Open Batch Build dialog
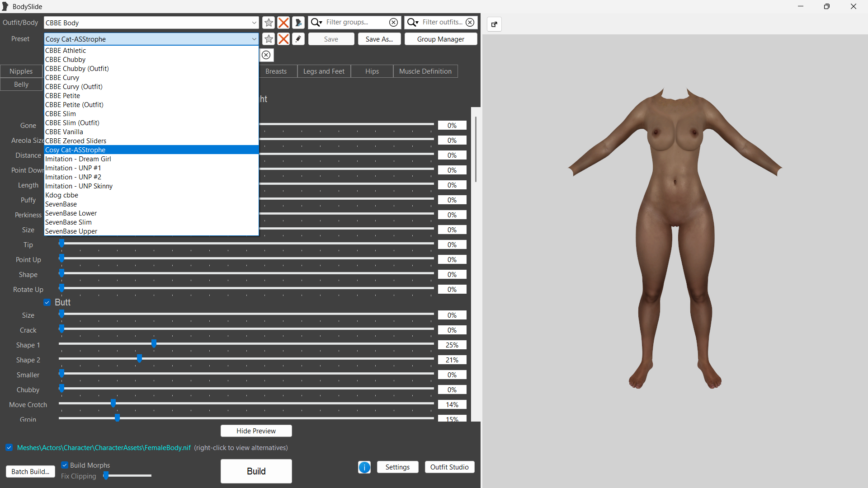 (30, 472)
